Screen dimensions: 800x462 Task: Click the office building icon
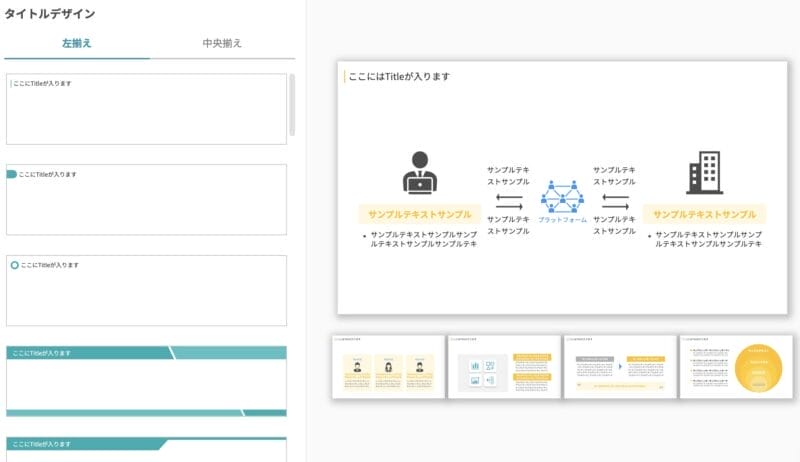[x=705, y=172]
